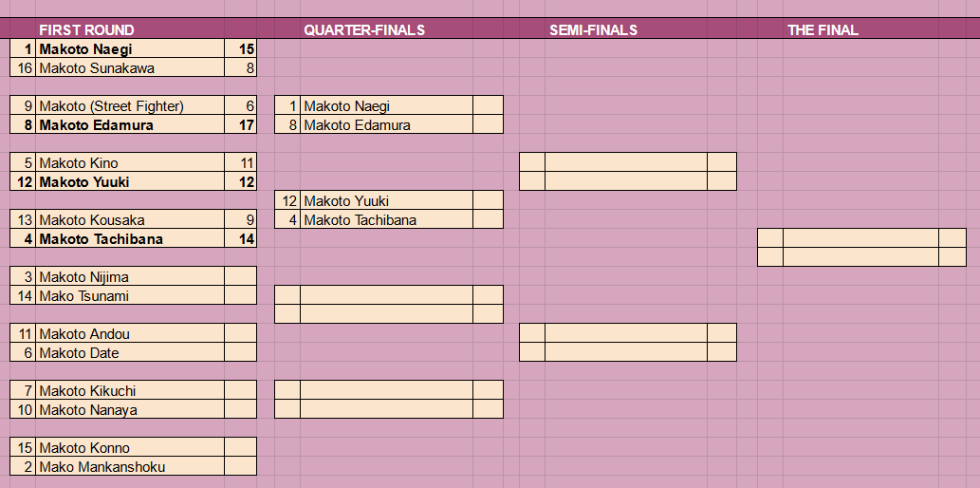Screen dimensions: 980x488
Task: Click the Mako Mankanshoku cell
Action: pyautogui.click(x=130, y=466)
